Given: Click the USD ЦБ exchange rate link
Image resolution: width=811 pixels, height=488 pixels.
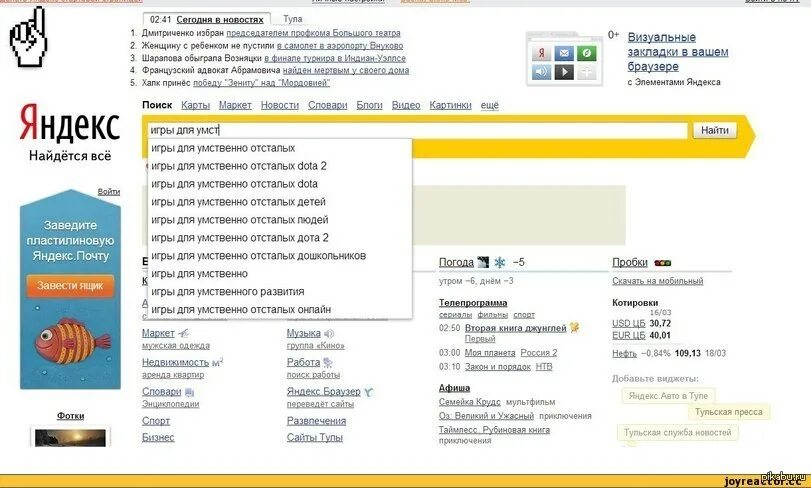Looking at the screenshot, I should click(x=628, y=323).
